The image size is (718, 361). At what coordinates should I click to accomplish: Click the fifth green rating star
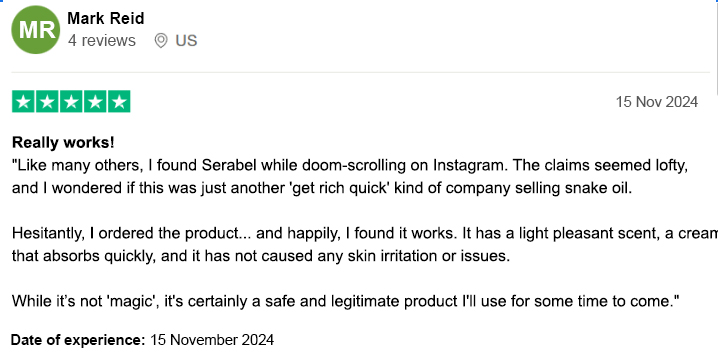[119, 101]
